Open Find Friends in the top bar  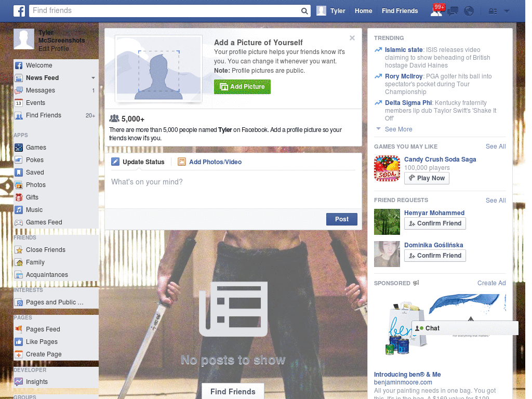point(400,11)
